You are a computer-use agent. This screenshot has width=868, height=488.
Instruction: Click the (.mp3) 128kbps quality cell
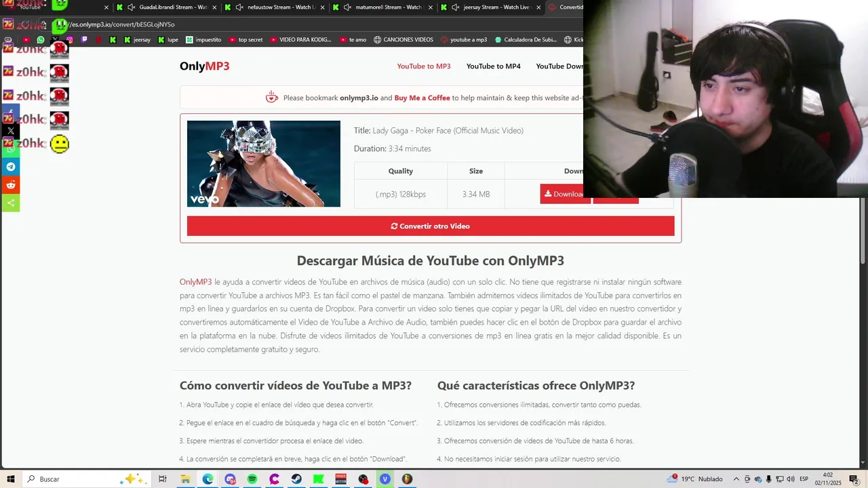pos(401,194)
